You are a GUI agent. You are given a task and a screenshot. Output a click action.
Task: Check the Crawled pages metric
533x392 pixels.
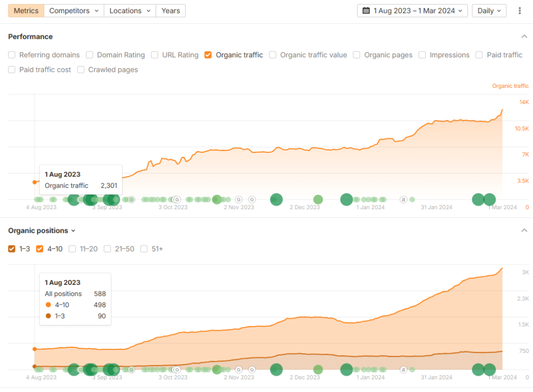(81, 70)
